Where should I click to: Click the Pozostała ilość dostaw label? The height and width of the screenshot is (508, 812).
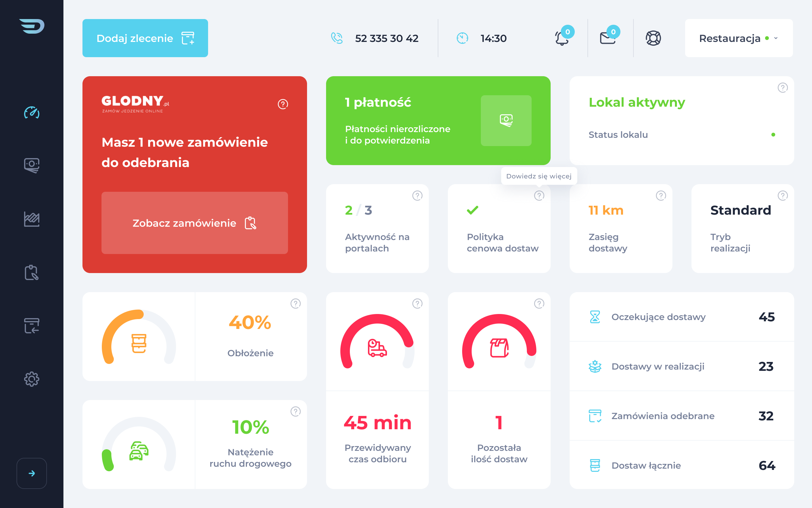coord(499,454)
